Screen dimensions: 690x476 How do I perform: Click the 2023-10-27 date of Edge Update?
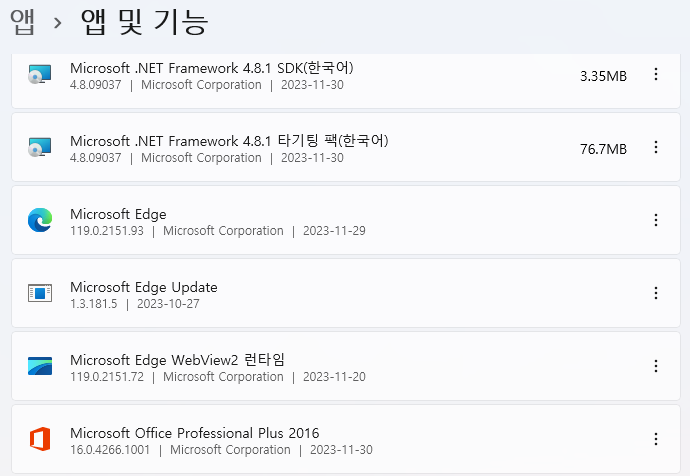click(168, 304)
